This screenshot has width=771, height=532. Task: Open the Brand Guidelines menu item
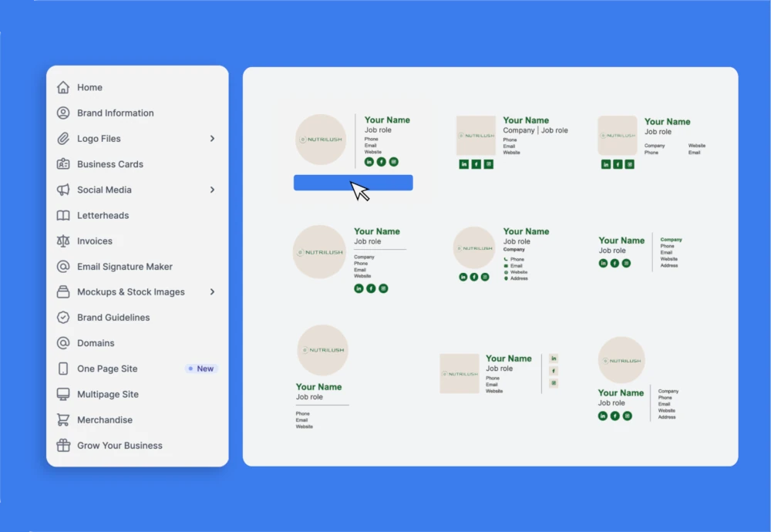click(x=113, y=318)
